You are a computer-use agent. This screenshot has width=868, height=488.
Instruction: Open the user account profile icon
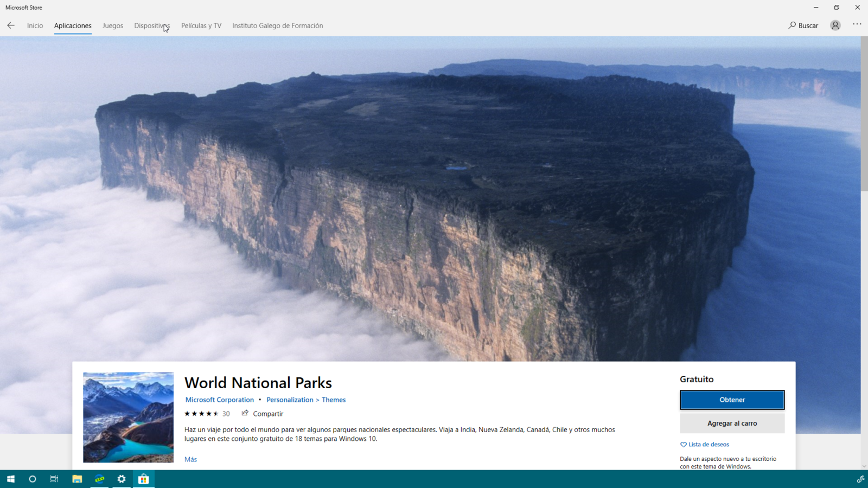pyautogui.click(x=835, y=25)
